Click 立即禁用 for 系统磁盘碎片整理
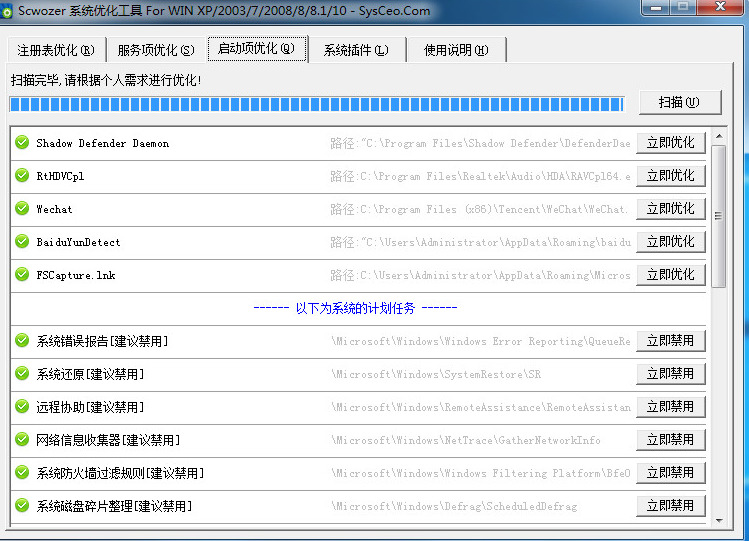 [x=671, y=505]
